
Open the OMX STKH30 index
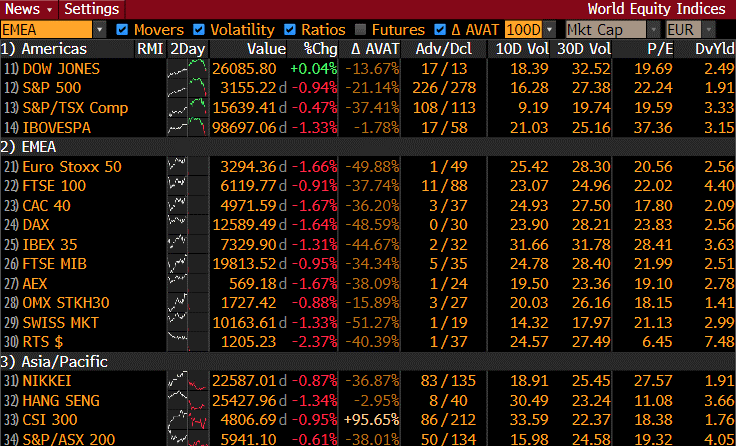click(66, 303)
